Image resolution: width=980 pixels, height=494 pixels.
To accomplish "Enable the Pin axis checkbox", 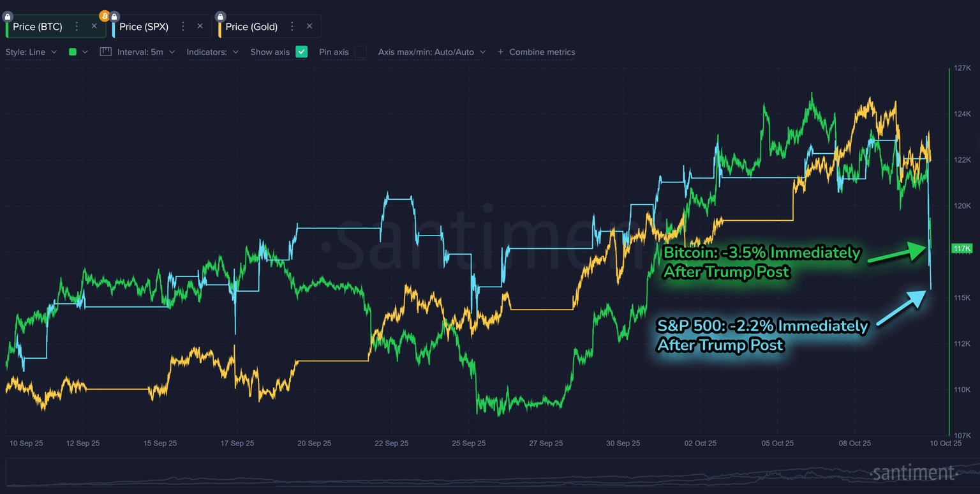I will (360, 52).
